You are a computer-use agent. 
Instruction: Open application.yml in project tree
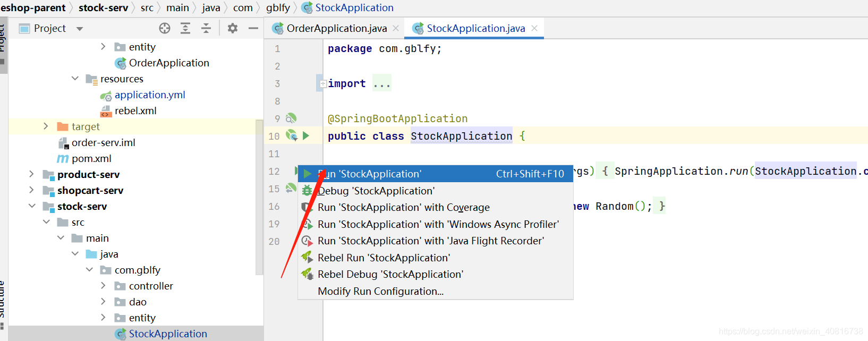click(150, 95)
